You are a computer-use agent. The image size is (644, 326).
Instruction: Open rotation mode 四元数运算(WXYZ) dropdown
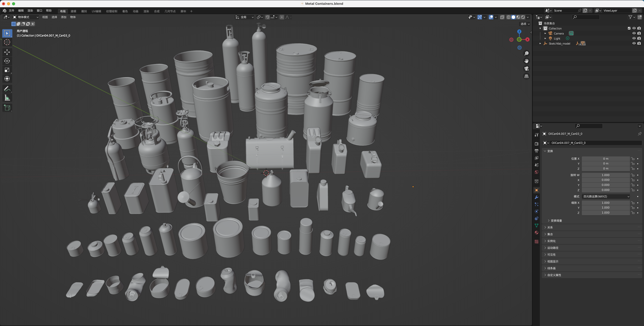click(606, 197)
